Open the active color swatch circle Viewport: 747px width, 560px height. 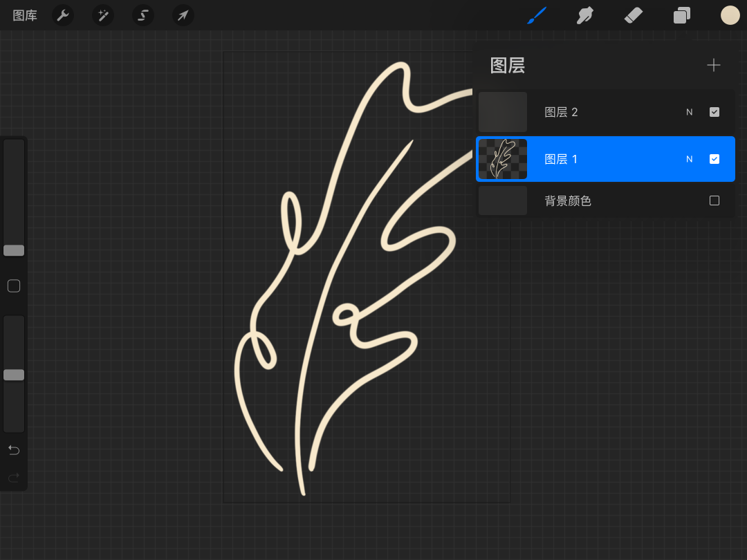pyautogui.click(x=730, y=15)
